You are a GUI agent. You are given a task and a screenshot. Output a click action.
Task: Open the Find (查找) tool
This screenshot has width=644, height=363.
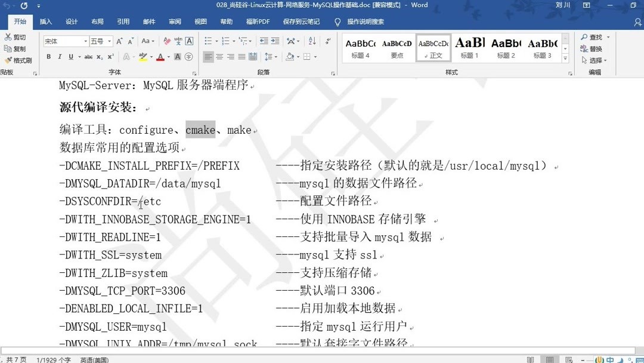594,36
